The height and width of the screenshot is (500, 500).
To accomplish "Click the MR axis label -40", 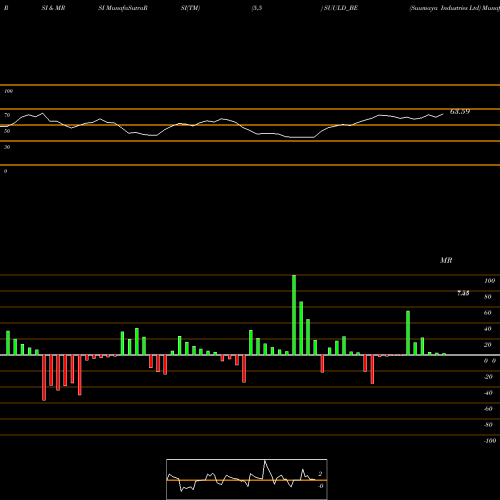I will (488, 393).
